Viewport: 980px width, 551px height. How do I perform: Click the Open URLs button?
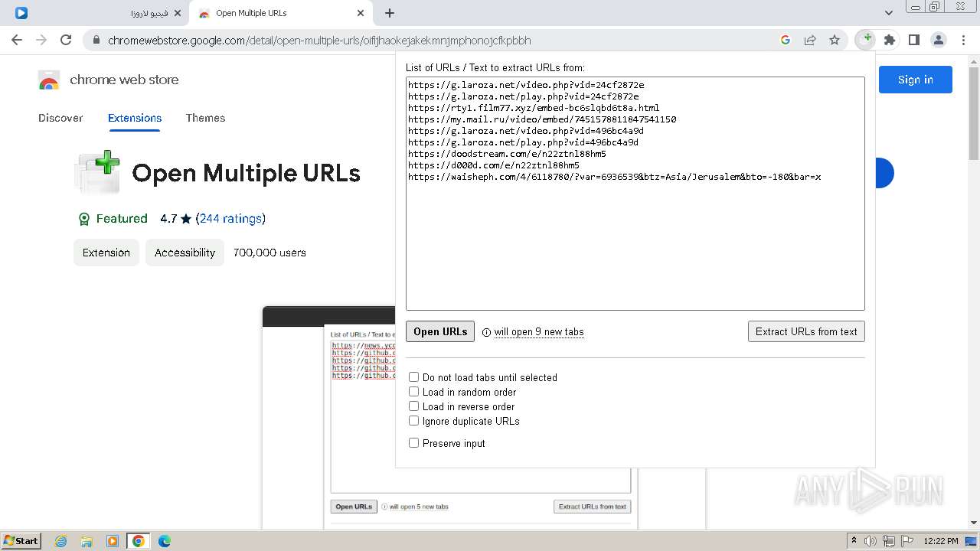point(440,331)
